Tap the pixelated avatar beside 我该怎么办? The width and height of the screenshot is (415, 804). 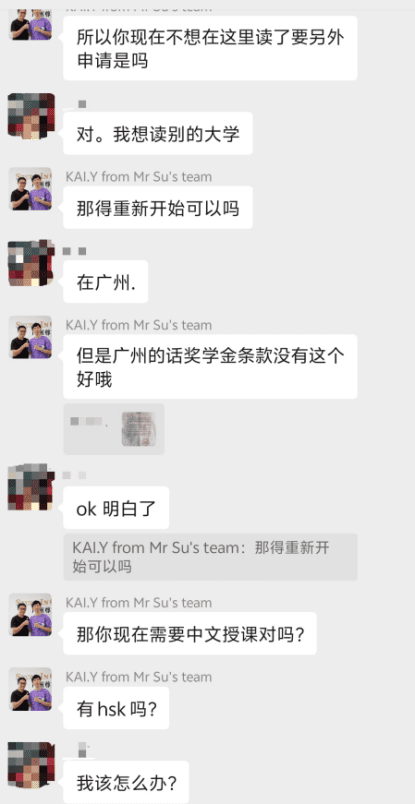31,764
